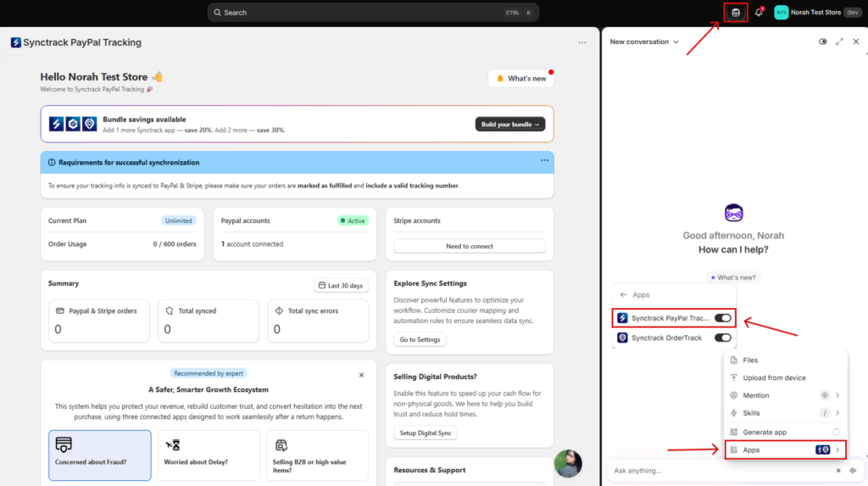This screenshot has height=486, width=868.
Task: Select the Concerned about Fraud card
Action: click(x=100, y=455)
